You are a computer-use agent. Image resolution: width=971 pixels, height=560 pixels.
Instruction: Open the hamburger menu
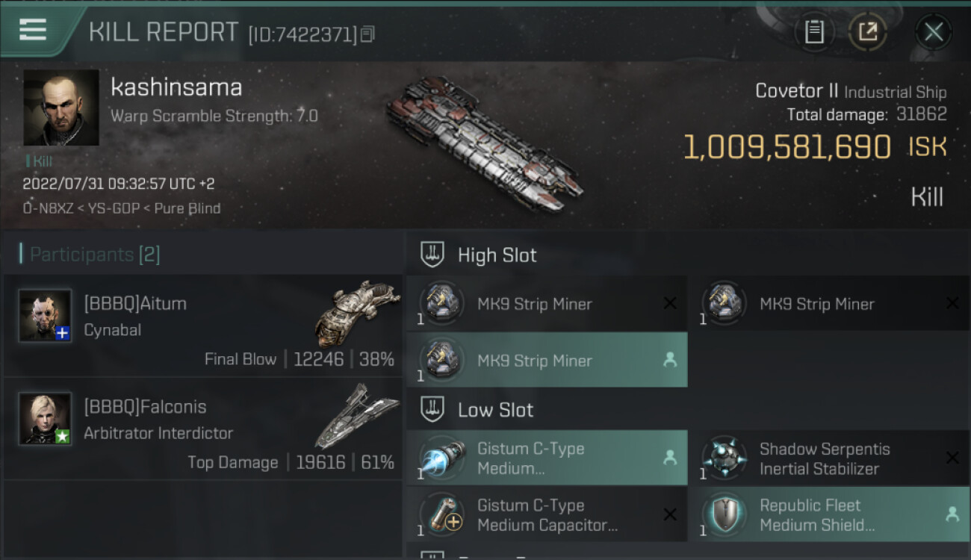(33, 31)
